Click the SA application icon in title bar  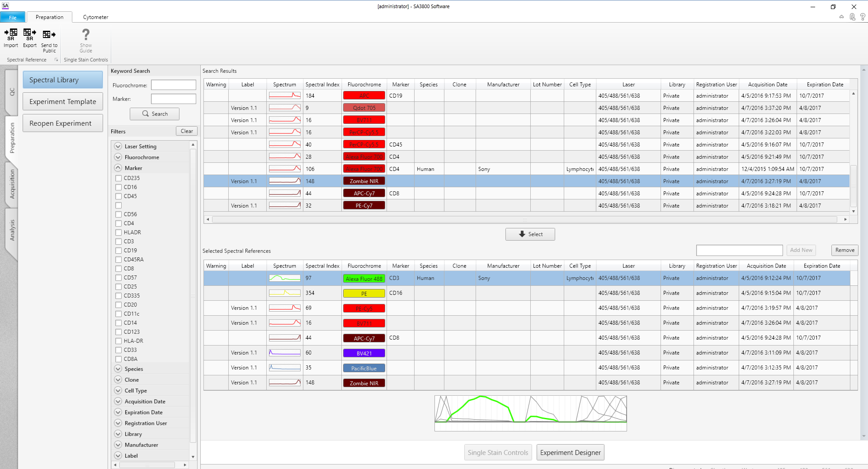tap(5, 6)
